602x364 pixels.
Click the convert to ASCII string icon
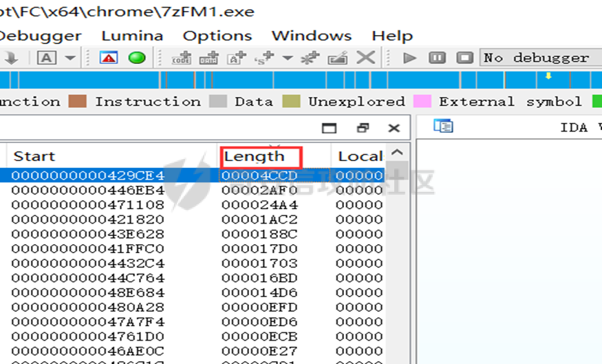click(236, 58)
